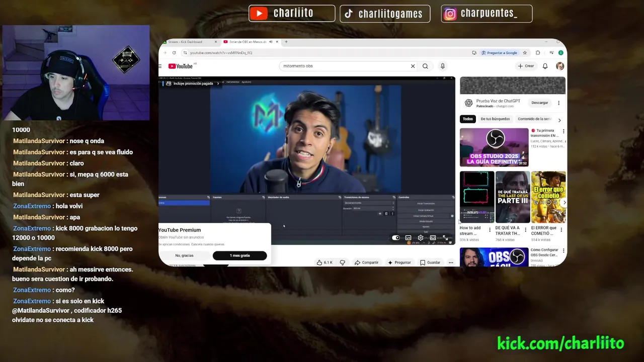Click the YouTube logo home link

click(x=180, y=66)
